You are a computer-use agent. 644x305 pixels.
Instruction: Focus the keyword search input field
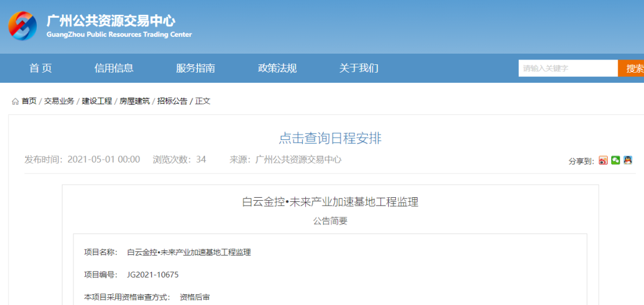coord(568,69)
